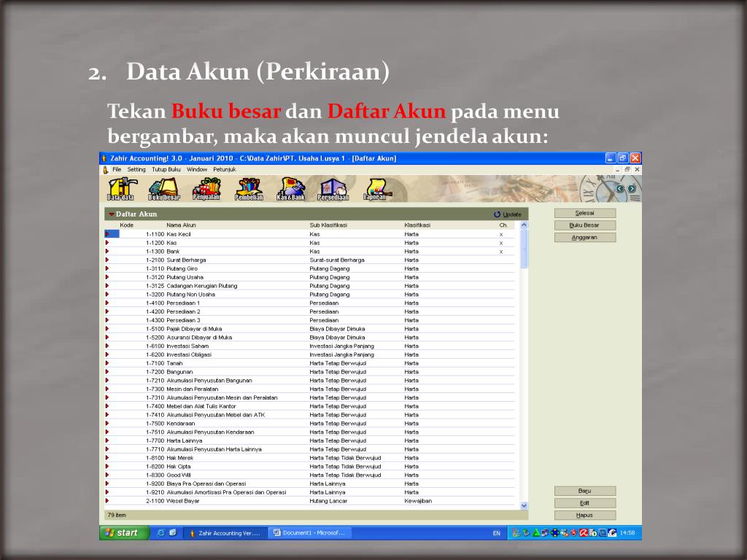Click the Klasifikasi column header
This screenshot has width=747, height=560.
point(417,225)
